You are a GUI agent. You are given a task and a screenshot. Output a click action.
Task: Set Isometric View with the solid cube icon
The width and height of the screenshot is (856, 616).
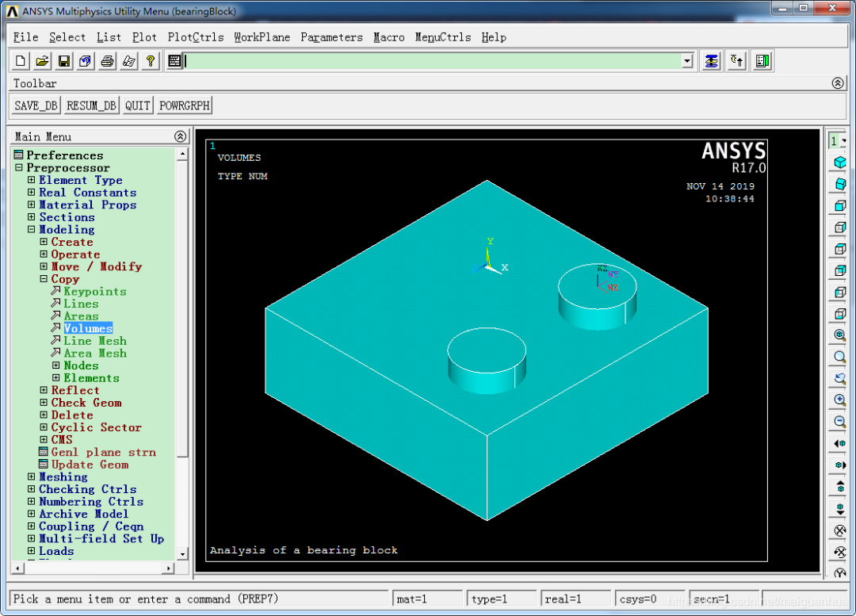click(x=839, y=163)
